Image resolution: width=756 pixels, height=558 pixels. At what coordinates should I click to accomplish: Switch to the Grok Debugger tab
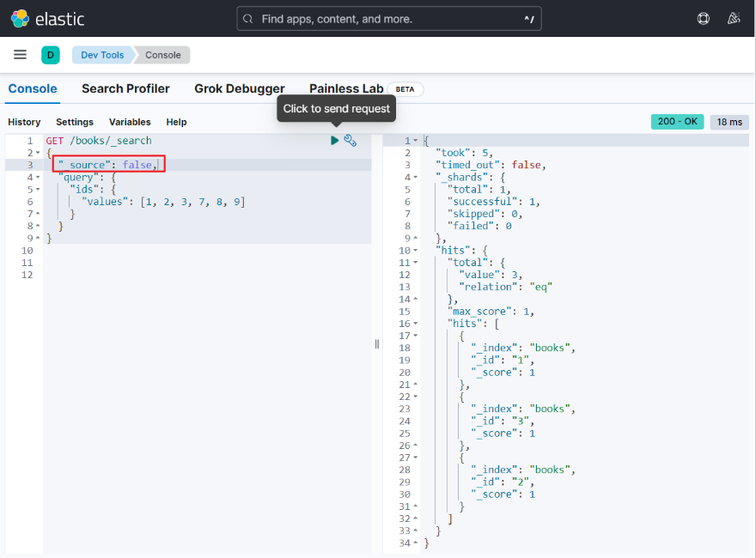(x=239, y=88)
